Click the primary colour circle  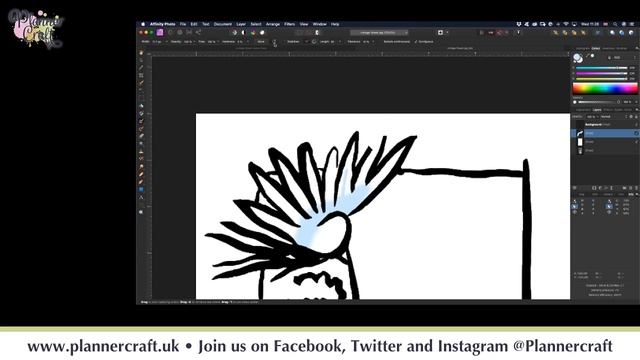pos(577,57)
